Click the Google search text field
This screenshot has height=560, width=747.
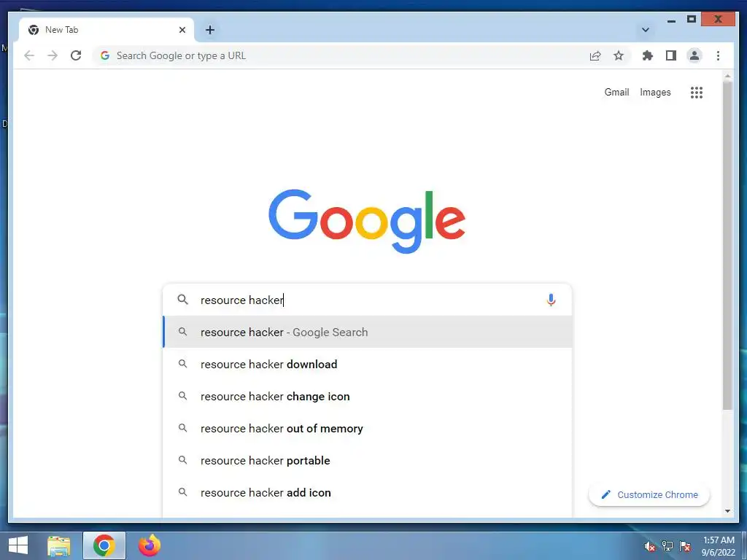coord(367,300)
